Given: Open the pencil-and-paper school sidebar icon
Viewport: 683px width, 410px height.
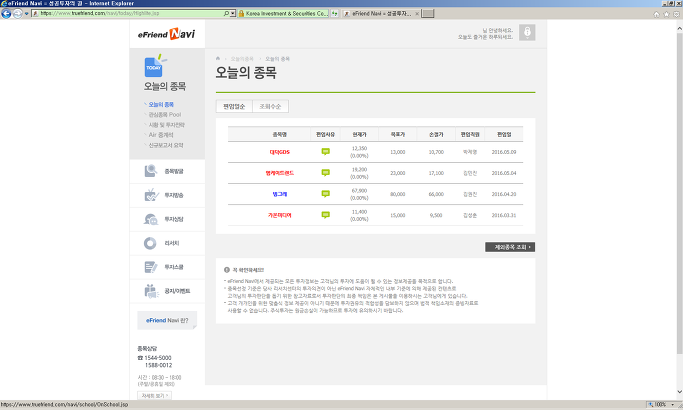Looking at the screenshot, I should [151, 267].
